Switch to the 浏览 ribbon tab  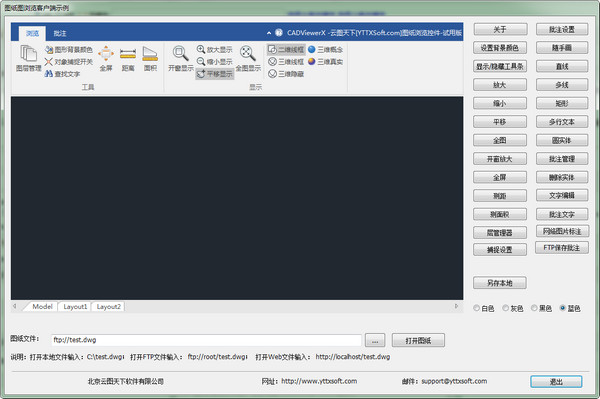point(32,34)
